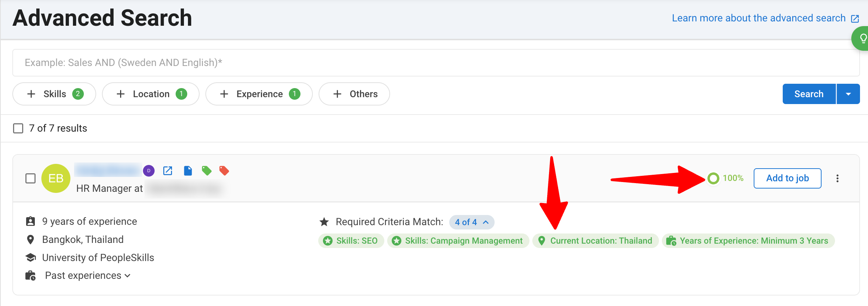Viewport: 868px width, 306px height.
Task: Open the Others filter
Action: [x=355, y=94]
